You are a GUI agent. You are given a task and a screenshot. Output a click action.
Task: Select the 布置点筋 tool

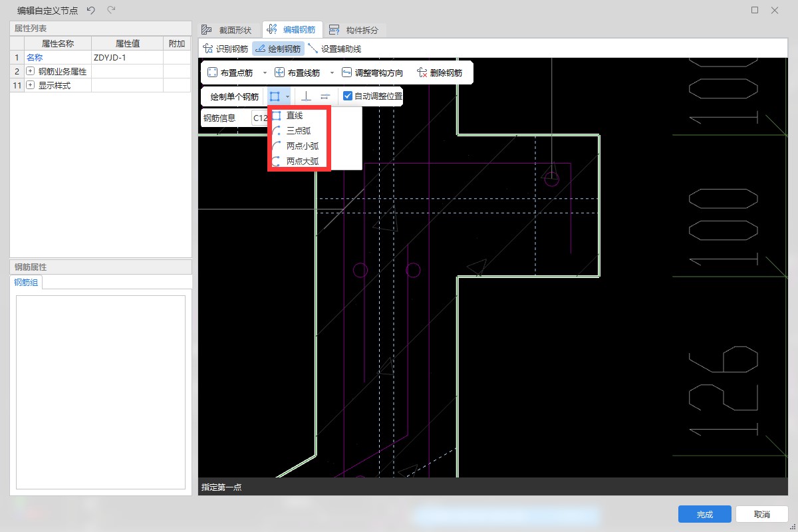tap(230, 72)
